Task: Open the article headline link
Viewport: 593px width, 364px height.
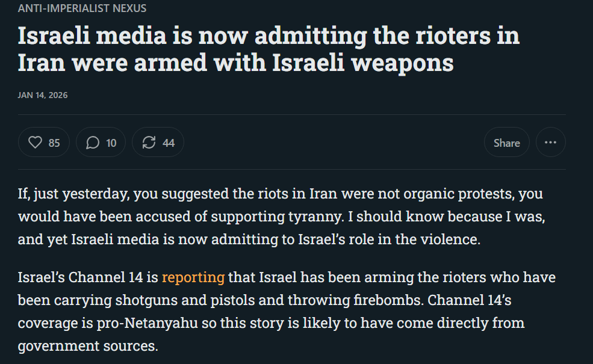Action: pyautogui.click(x=269, y=49)
